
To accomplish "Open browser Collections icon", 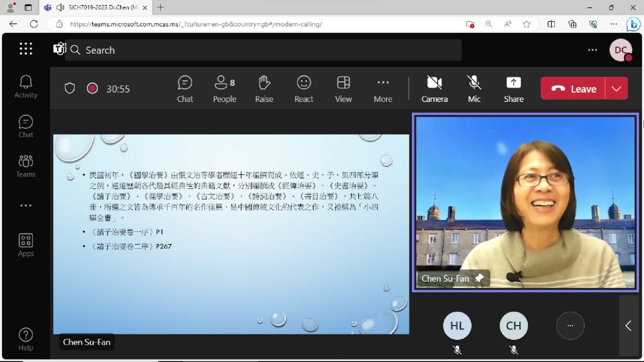I will tap(572, 24).
